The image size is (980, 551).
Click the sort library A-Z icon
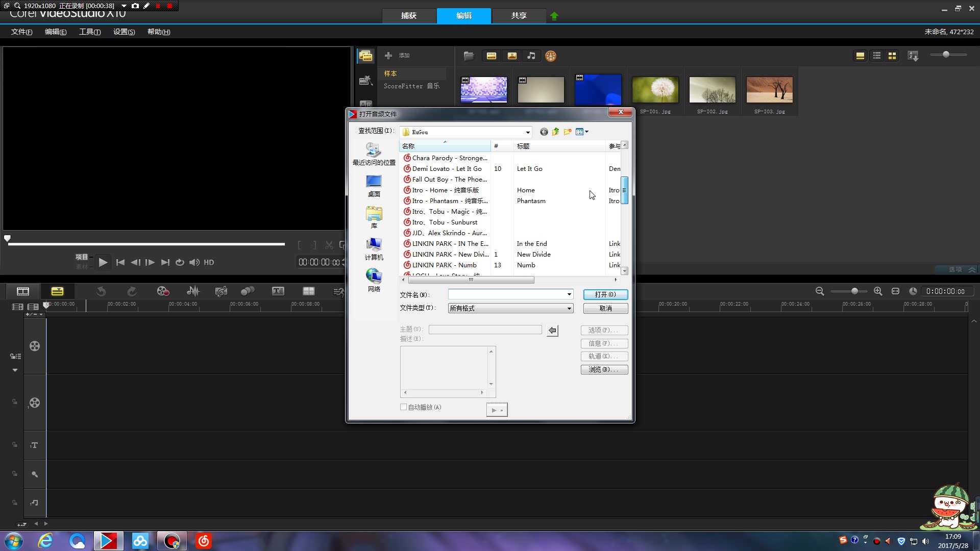point(913,56)
